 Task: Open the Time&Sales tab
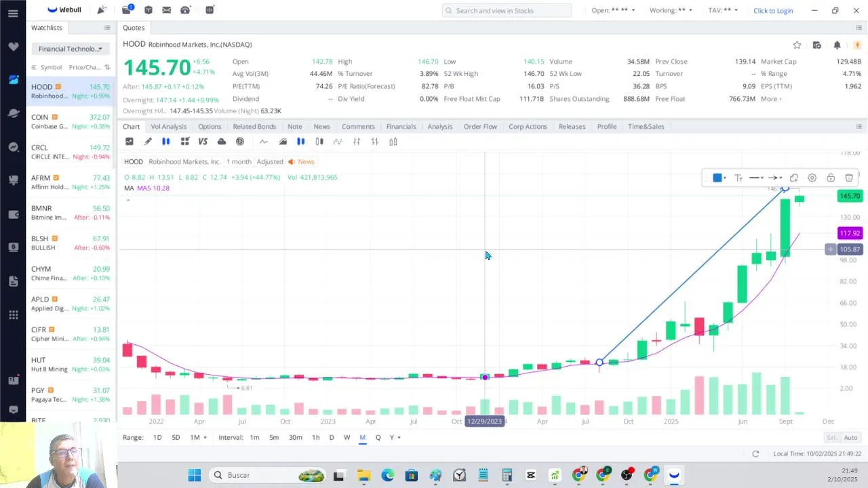(x=646, y=127)
